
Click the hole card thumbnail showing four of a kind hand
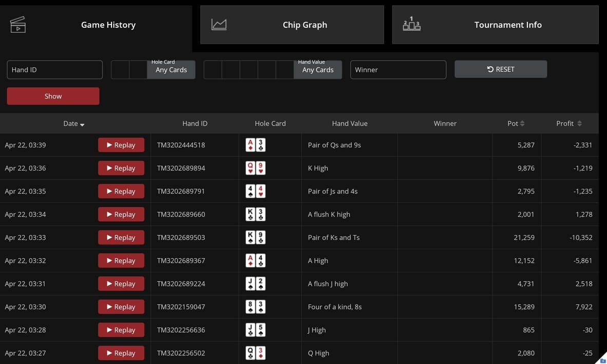[x=255, y=306]
